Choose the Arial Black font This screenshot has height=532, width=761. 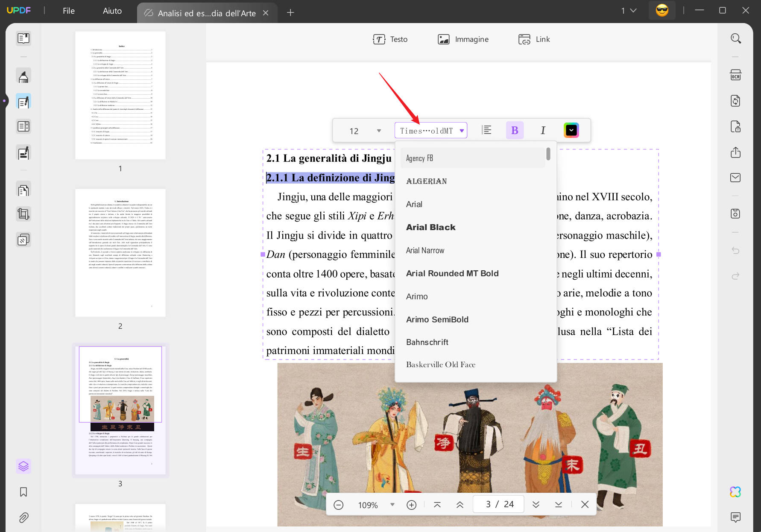[472, 227]
